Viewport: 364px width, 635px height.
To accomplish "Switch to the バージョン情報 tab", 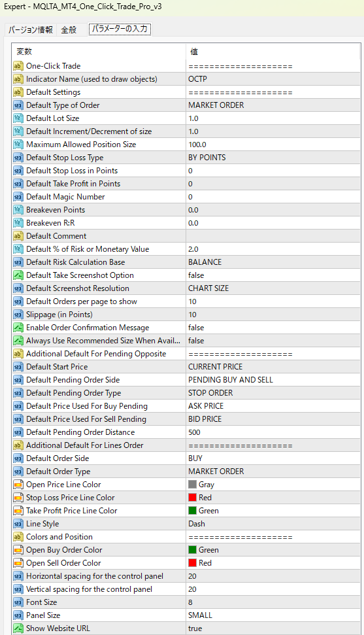I will (x=30, y=29).
